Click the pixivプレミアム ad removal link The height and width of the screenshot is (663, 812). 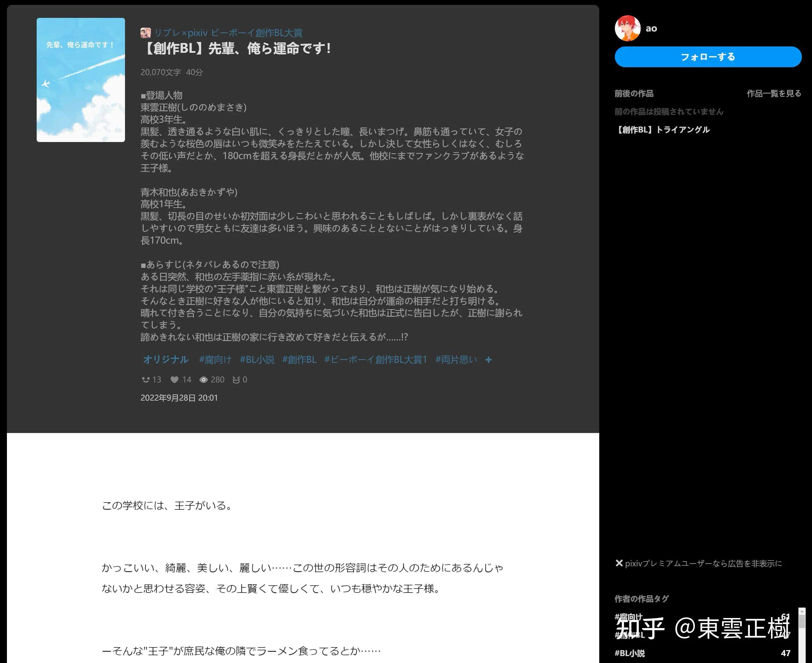(703, 564)
